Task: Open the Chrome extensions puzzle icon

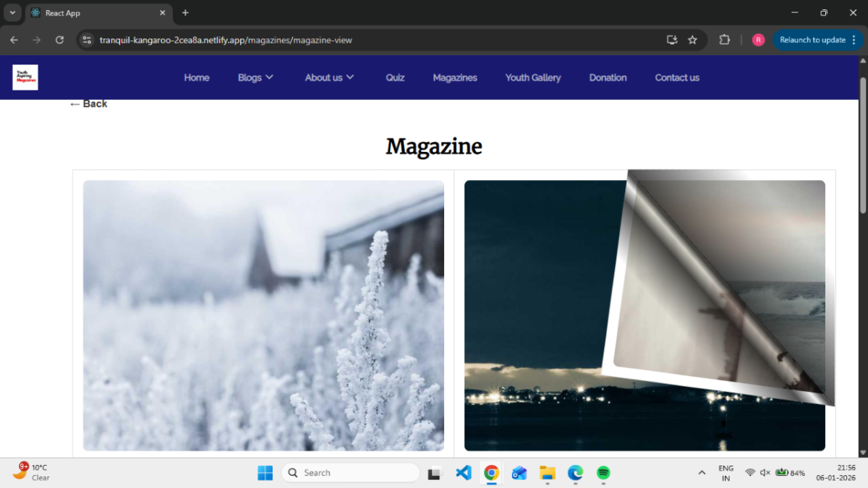Action: (x=724, y=40)
